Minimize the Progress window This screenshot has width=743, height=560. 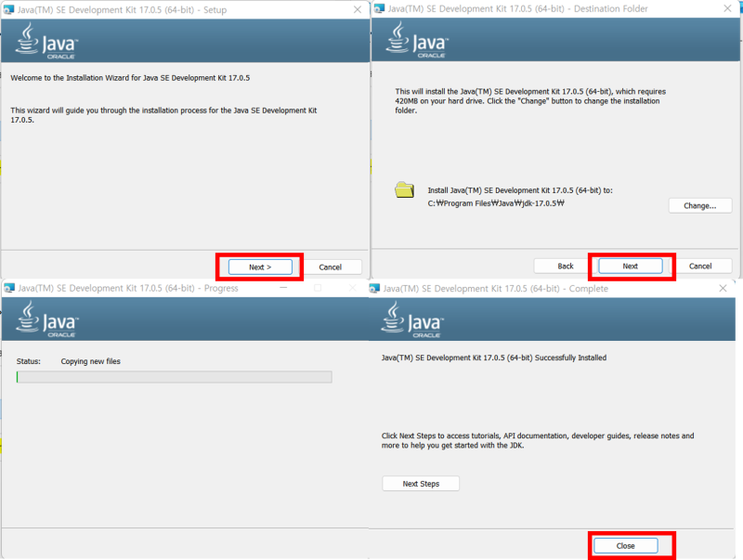[x=284, y=288]
